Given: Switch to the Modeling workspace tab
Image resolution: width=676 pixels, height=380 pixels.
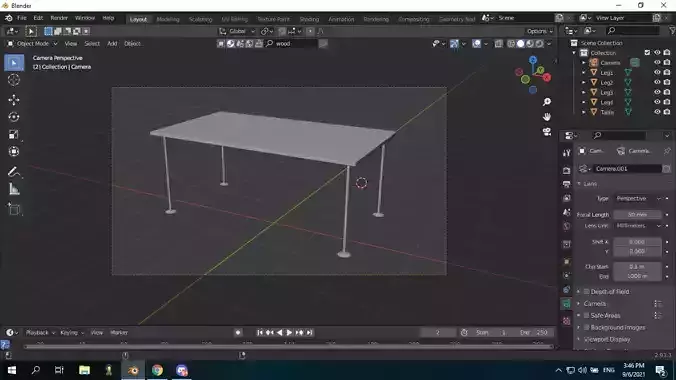Looking at the screenshot, I should click(168, 19).
